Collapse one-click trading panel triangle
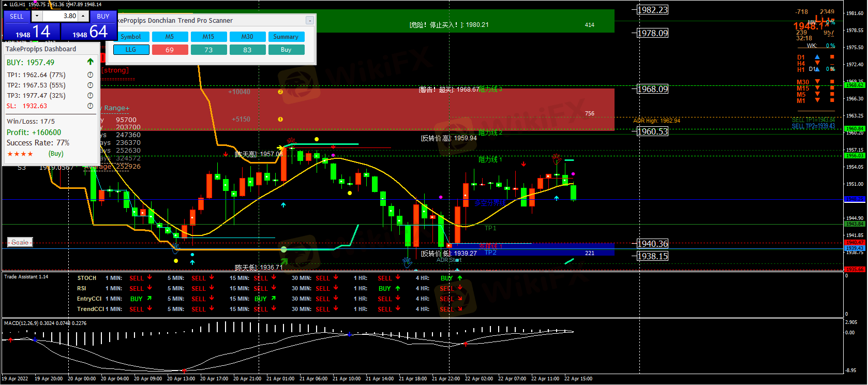Screen dimensions: 868x385 (x=5, y=4)
